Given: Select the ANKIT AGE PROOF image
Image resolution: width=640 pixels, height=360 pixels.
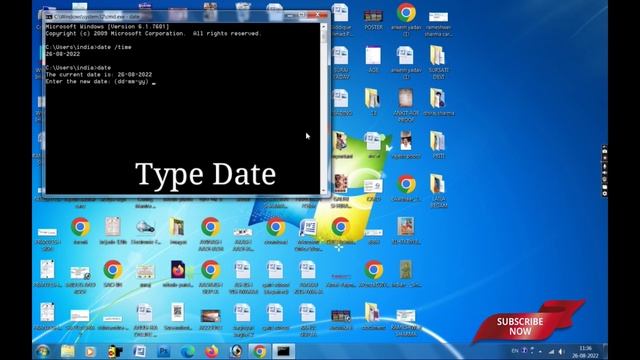Looking at the screenshot, I should tap(406, 106).
